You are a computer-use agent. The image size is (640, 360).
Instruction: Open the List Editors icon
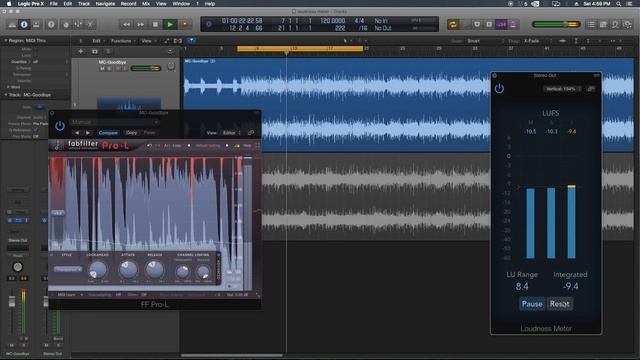point(591,24)
